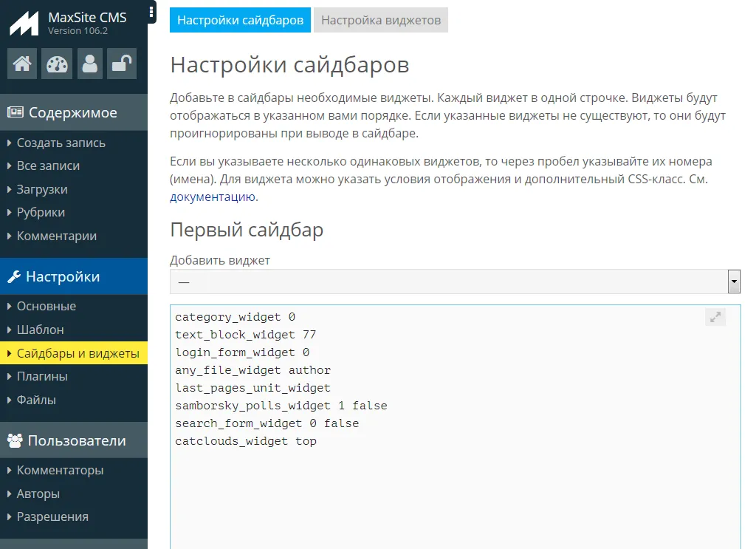Screen dimensions: 756x549
Task: Collapse the 'Настройки' menu section
Action: [x=63, y=277]
